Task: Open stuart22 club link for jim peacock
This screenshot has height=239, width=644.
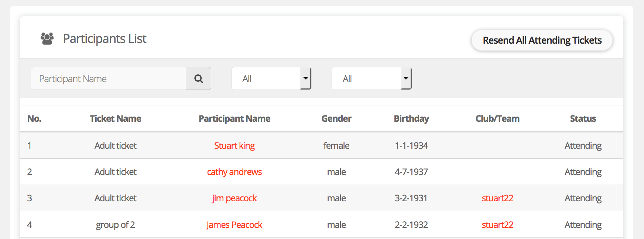Action: tap(497, 198)
